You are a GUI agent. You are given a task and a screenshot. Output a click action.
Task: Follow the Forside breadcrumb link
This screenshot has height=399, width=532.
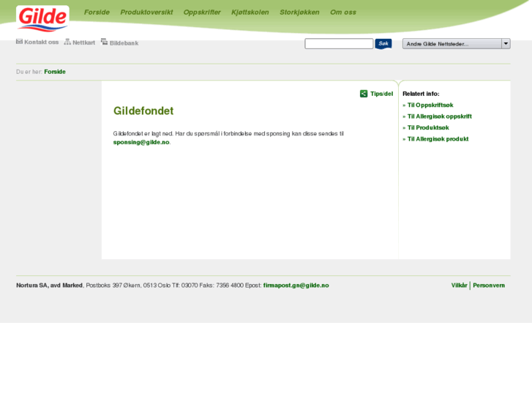coord(55,72)
